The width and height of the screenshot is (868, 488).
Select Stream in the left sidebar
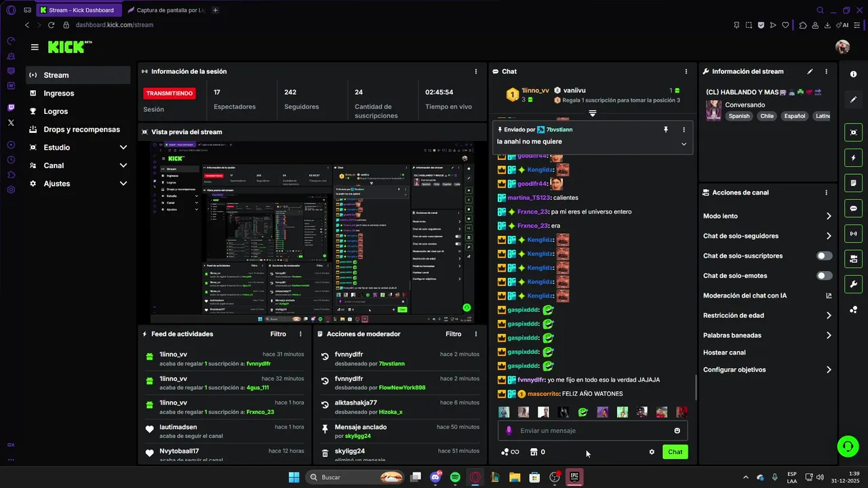point(78,75)
